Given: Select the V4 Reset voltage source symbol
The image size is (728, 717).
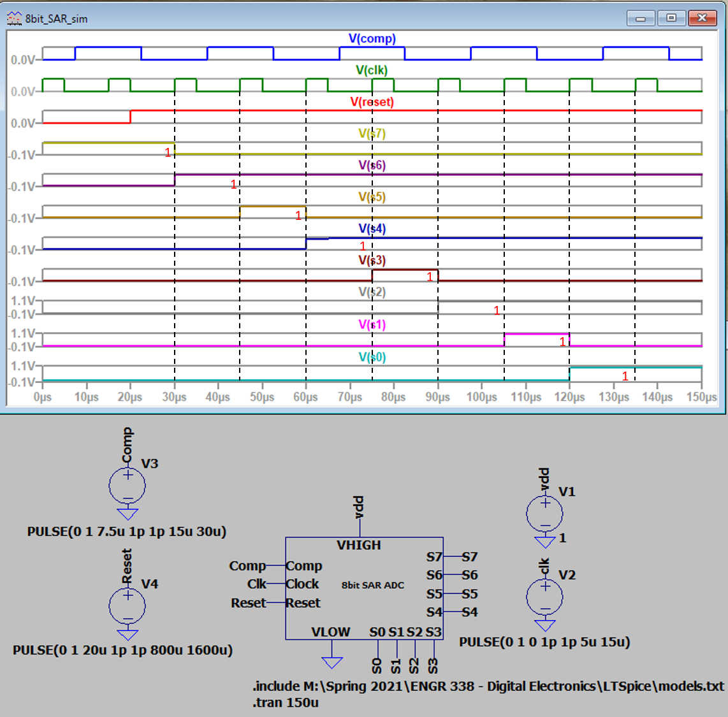Looking at the screenshot, I should pos(127,607).
